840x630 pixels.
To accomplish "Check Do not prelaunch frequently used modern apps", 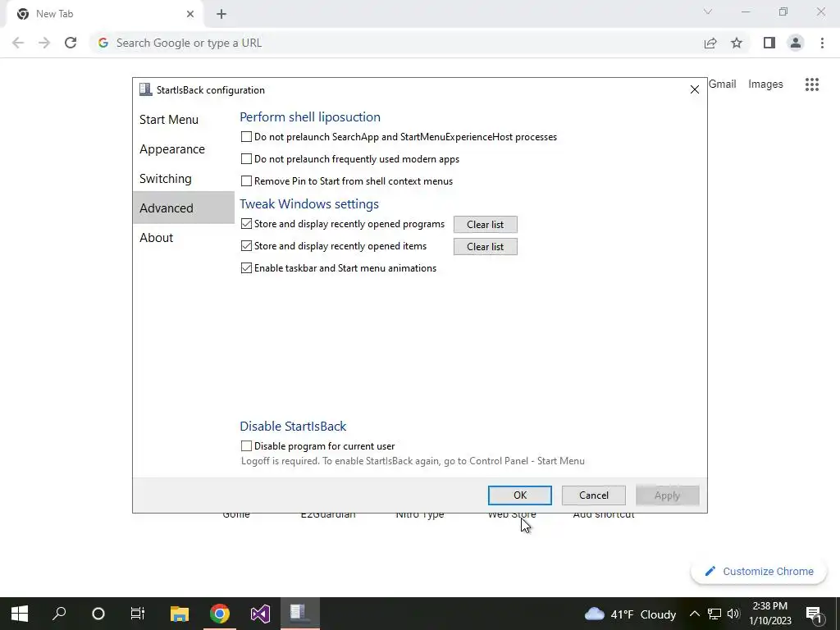I will coord(246,159).
